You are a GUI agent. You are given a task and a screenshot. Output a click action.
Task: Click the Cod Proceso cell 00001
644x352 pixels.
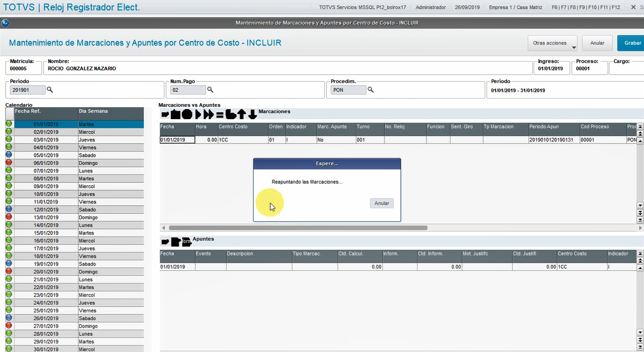point(603,140)
